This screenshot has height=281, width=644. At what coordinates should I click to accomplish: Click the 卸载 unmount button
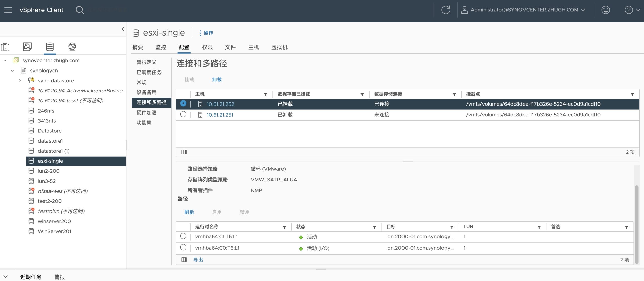217,80
